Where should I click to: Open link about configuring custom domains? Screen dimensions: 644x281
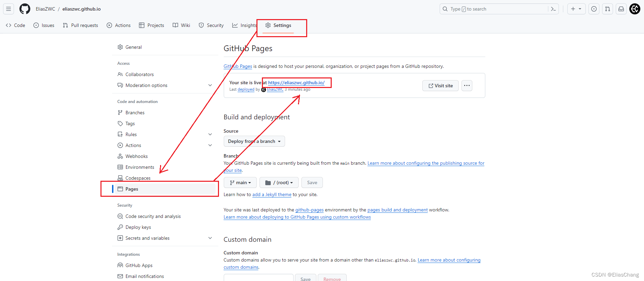449,260
